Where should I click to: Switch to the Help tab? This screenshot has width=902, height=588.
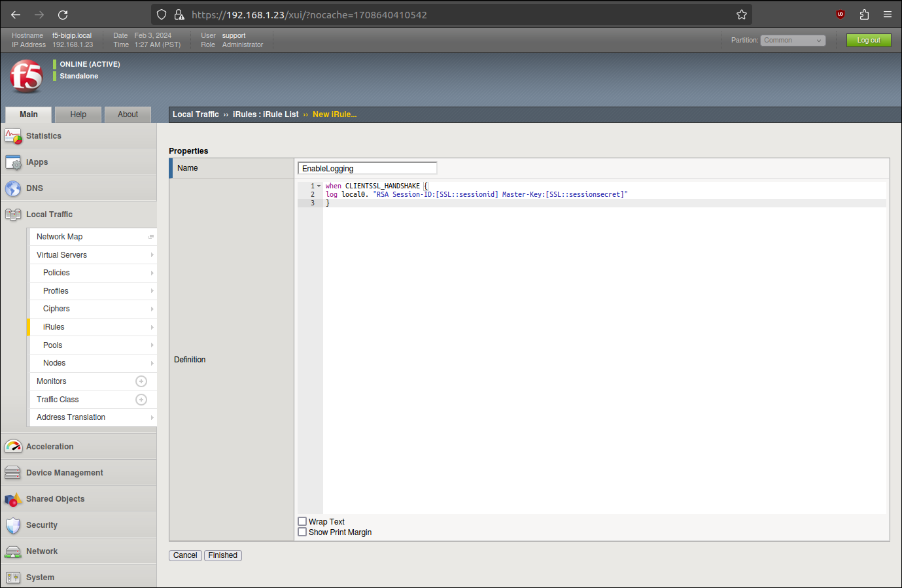coord(78,114)
